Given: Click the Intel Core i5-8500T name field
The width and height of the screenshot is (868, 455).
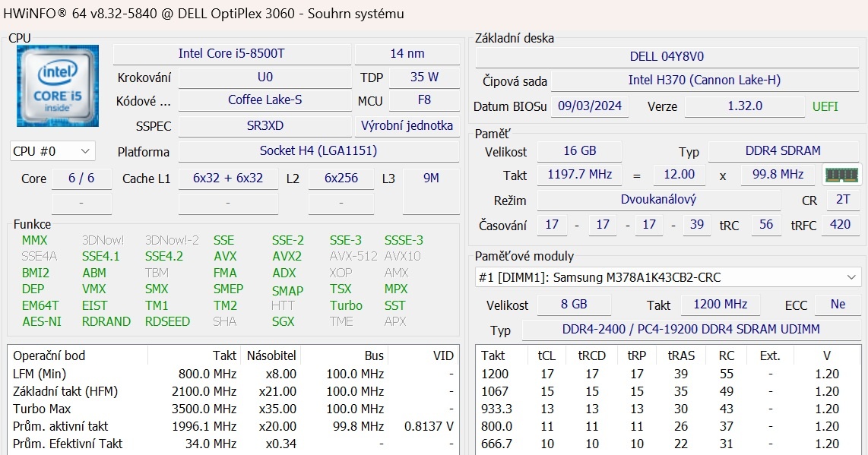Looking at the screenshot, I should click(x=232, y=54).
